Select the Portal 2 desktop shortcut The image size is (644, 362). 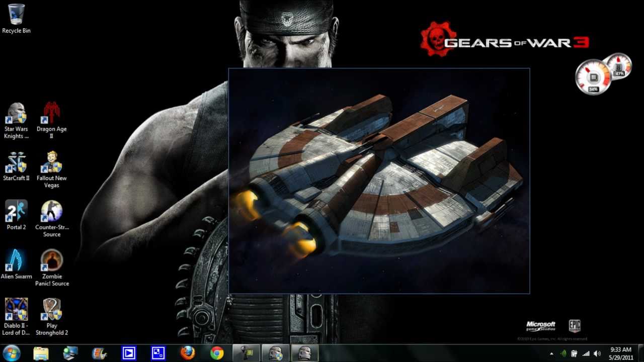[x=16, y=216]
